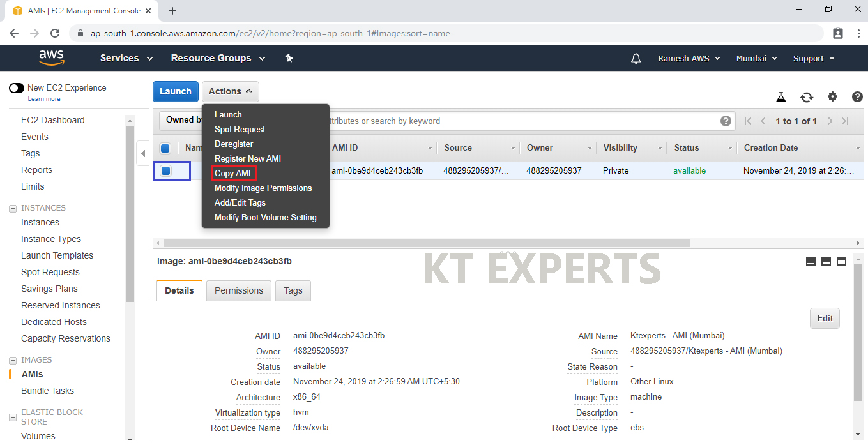Minimize the details pane layout icon
The image size is (868, 445).
(x=811, y=261)
